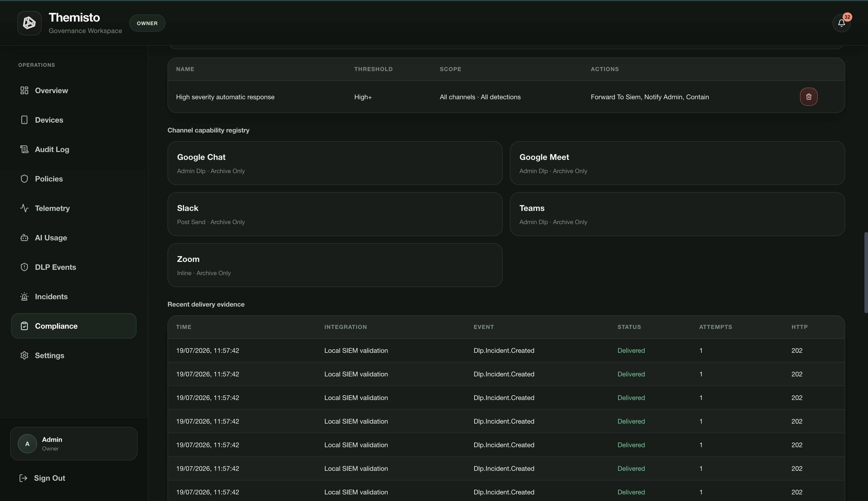Click the EVENT column header

[483, 327]
